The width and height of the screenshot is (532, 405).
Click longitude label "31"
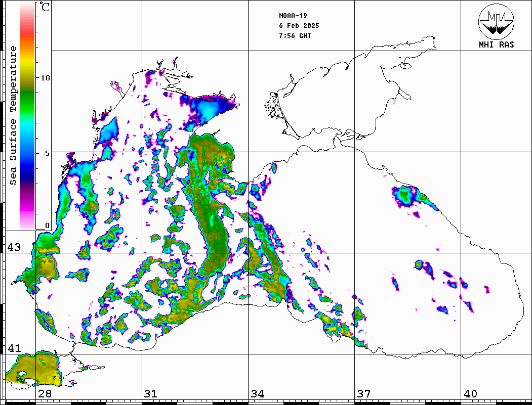(151, 394)
